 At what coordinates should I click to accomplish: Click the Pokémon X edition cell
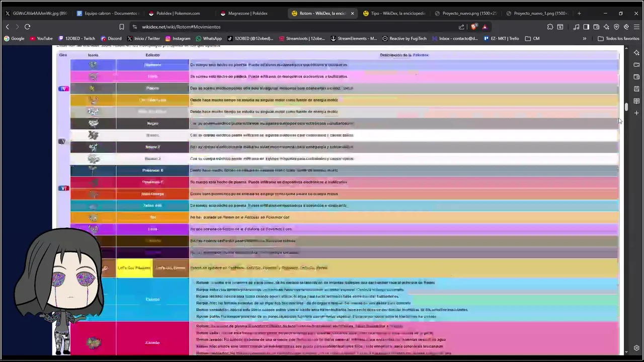152,170
